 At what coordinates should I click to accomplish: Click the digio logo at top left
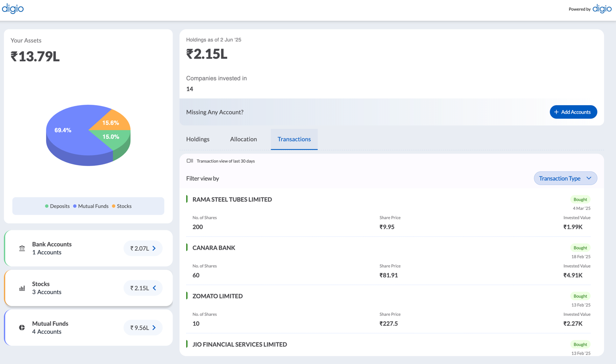(13, 8)
